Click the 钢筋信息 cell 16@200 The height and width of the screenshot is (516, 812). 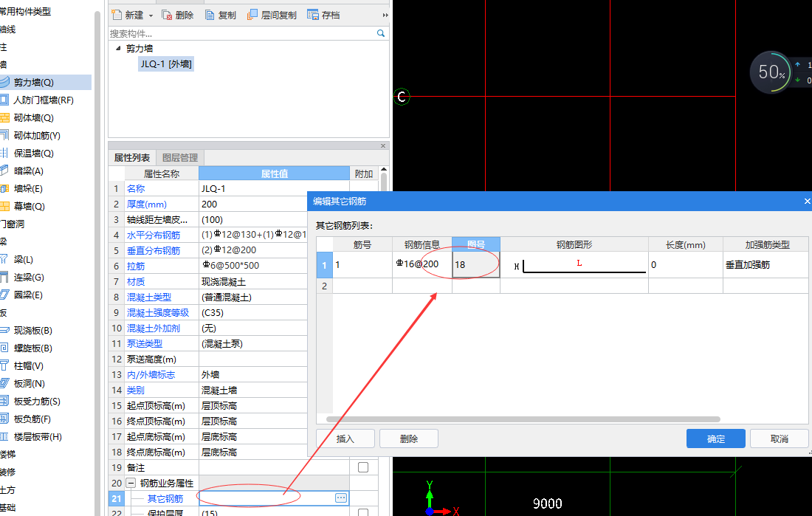click(x=422, y=265)
